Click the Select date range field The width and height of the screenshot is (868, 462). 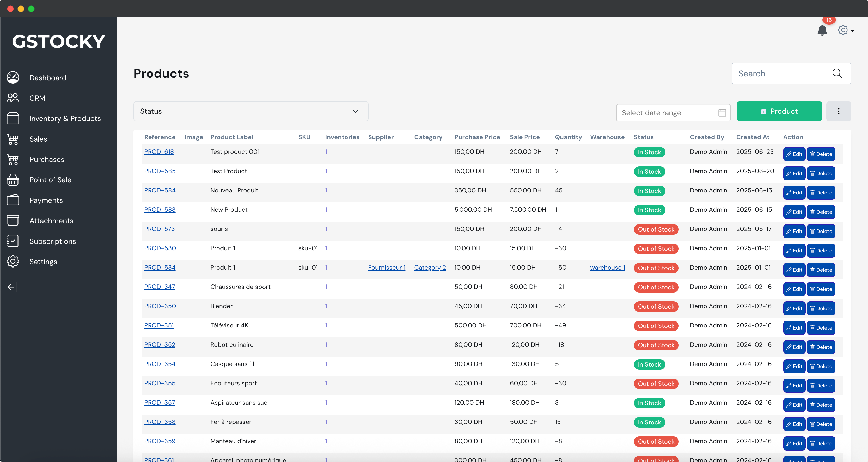(673, 113)
